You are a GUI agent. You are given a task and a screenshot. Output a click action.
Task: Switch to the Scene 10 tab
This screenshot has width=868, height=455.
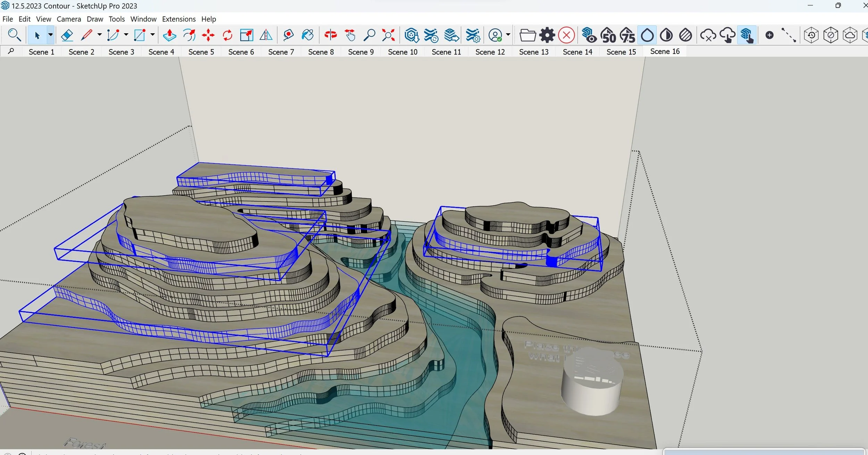click(x=402, y=52)
